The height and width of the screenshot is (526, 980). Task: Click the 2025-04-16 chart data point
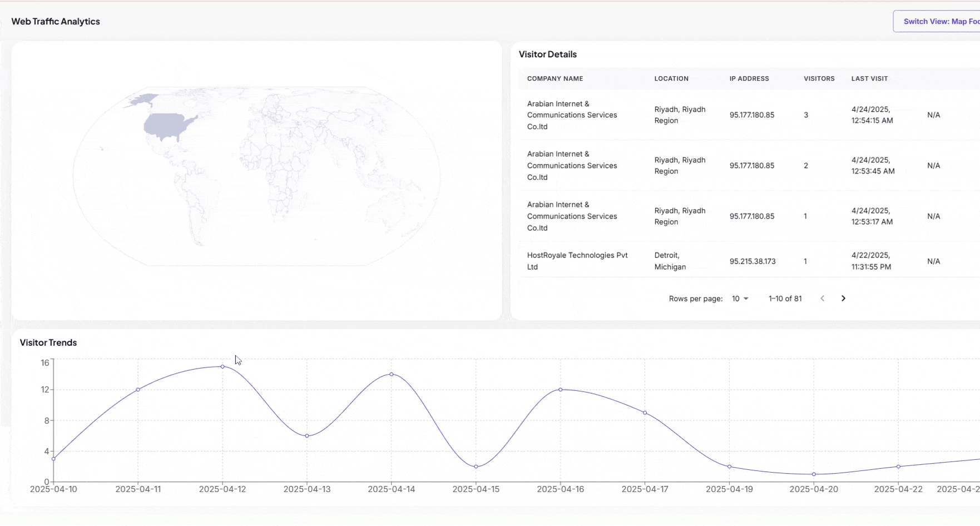(x=561, y=390)
